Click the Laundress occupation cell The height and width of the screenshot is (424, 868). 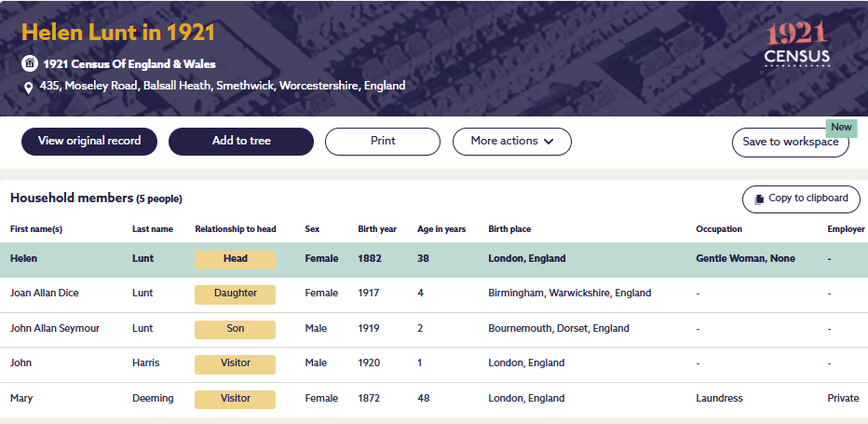coord(719,399)
